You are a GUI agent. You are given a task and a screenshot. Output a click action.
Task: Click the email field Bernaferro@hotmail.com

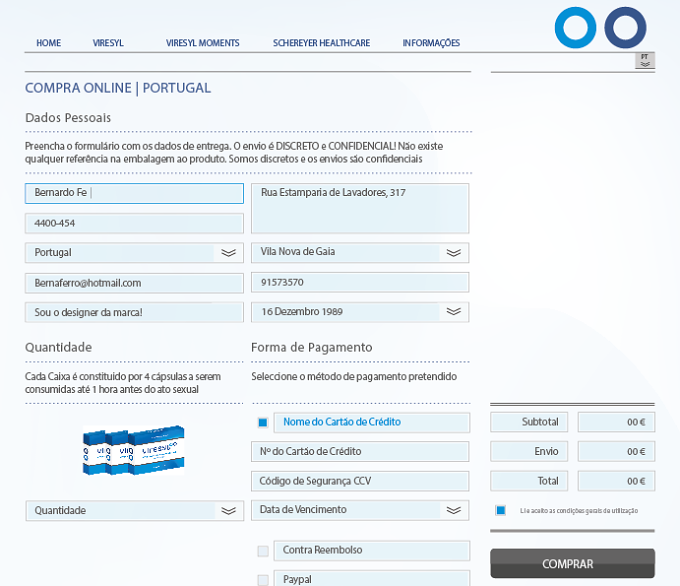tap(134, 283)
